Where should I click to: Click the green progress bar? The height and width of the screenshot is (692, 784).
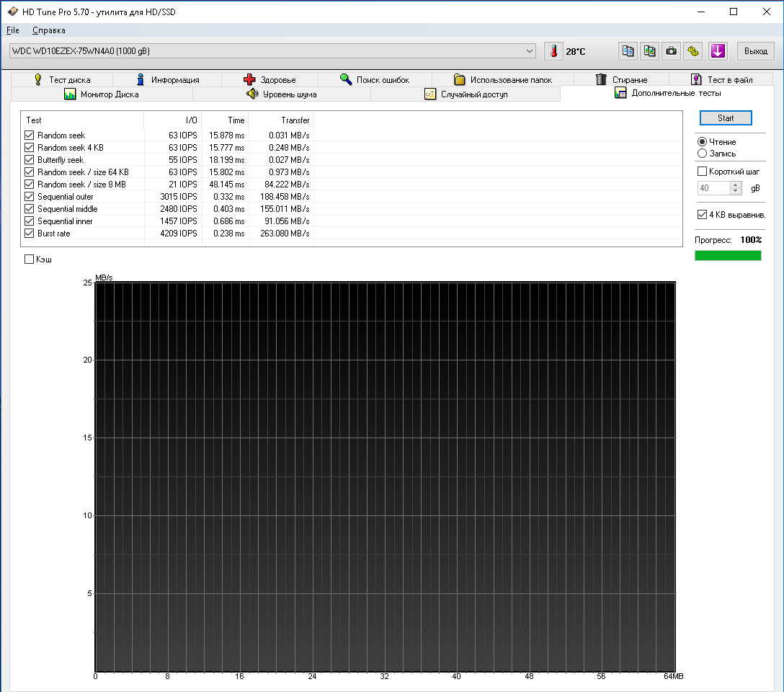(x=728, y=255)
